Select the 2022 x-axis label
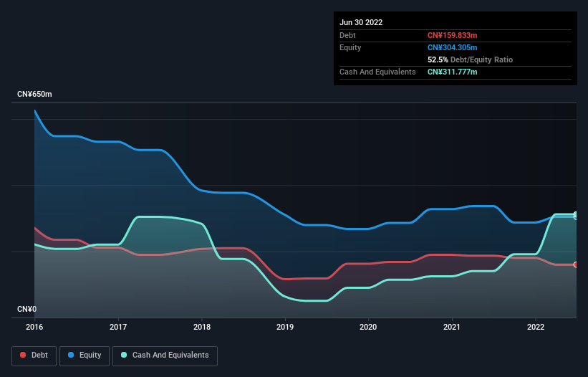This screenshot has height=377, width=588. click(x=536, y=327)
